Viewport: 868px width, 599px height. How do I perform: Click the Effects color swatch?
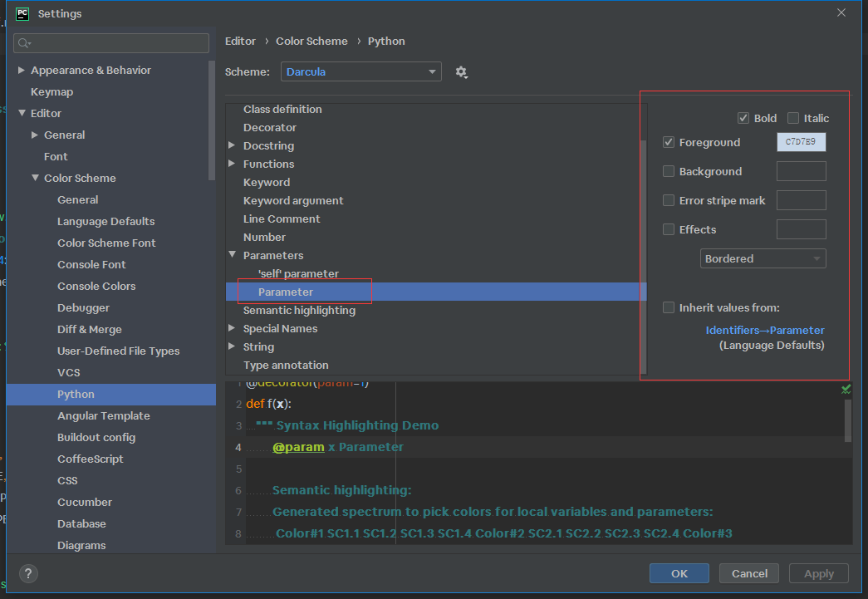coord(801,229)
